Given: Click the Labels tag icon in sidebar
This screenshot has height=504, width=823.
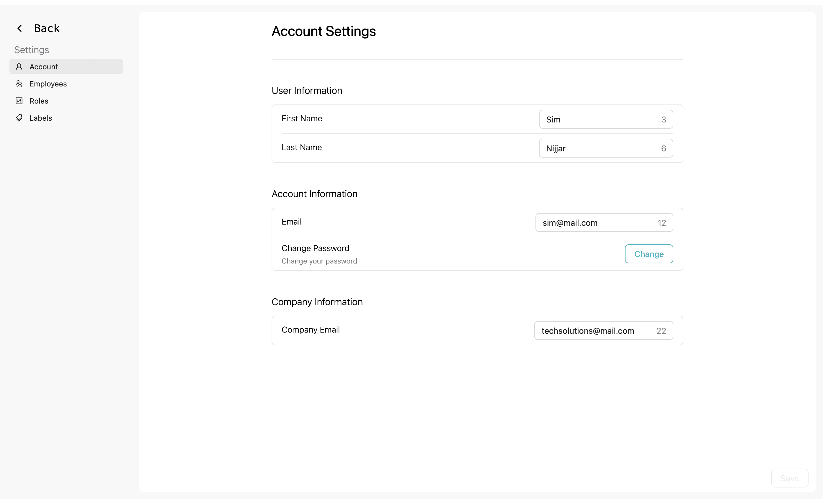Looking at the screenshot, I should pyautogui.click(x=19, y=118).
